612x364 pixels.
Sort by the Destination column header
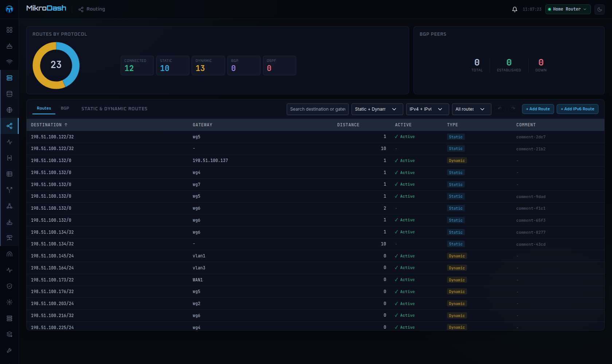pyautogui.click(x=49, y=125)
